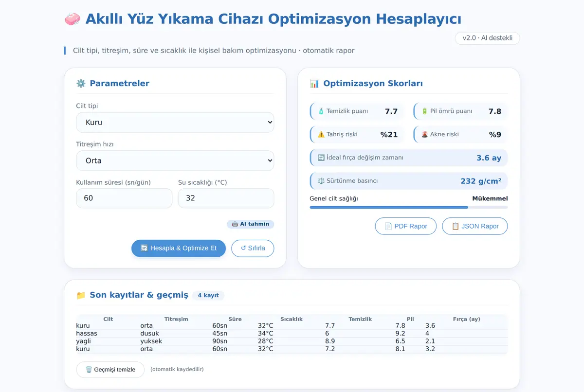This screenshot has height=392, width=584.
Task: Click the Titreşim column header
Action: point(176,319)
